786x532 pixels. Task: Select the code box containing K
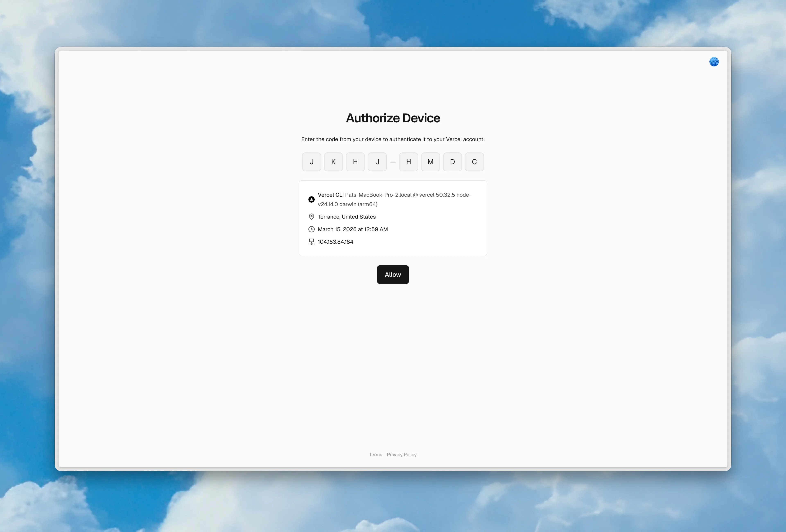(333, 162)
